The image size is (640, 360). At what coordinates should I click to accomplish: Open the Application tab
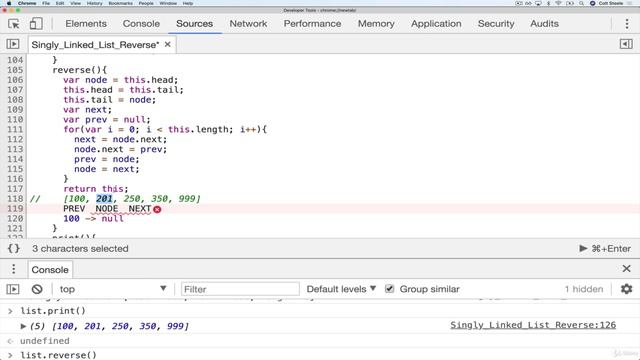[x=436, y=24]
